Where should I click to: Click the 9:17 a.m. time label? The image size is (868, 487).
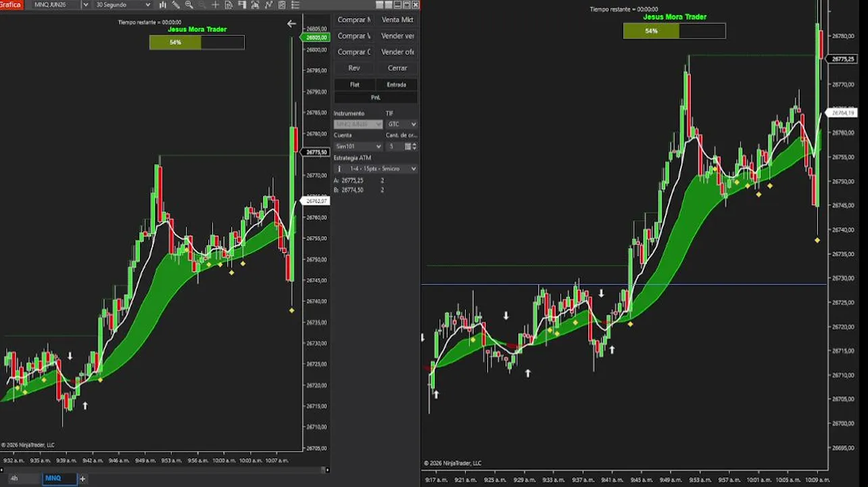[x=436, y=480]
